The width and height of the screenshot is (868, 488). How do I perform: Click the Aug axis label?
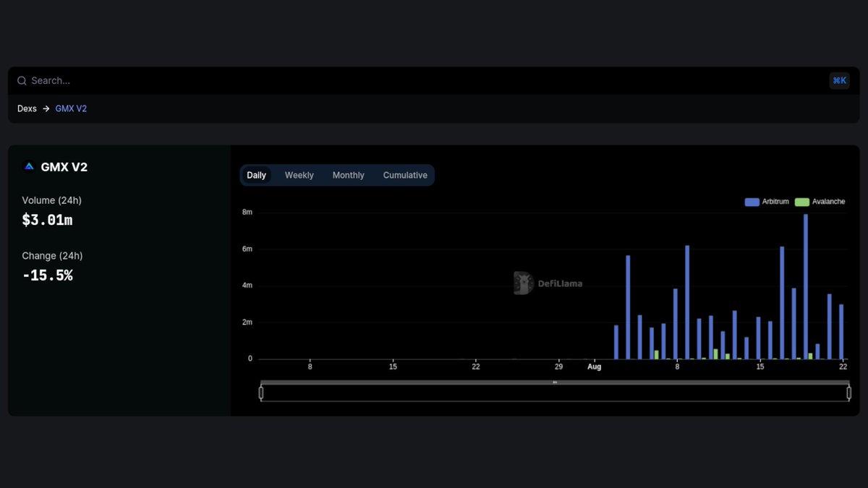click(x=594, y=367)
